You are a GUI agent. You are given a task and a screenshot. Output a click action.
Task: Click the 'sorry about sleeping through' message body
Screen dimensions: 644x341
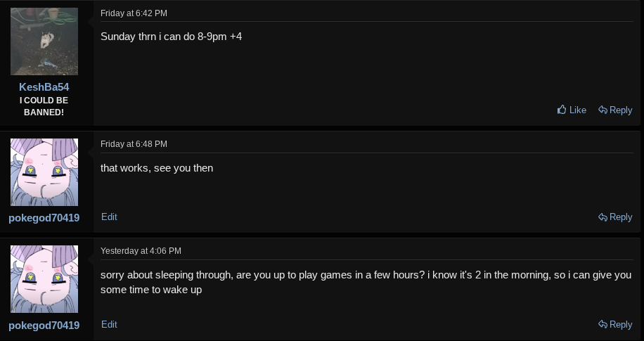[x=366, y=282]
